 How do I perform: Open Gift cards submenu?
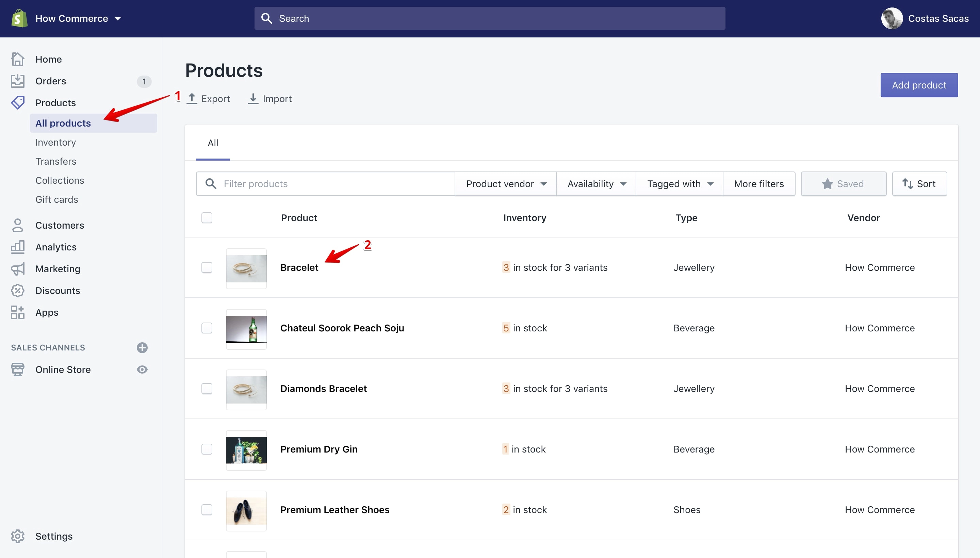click(57, 200)
